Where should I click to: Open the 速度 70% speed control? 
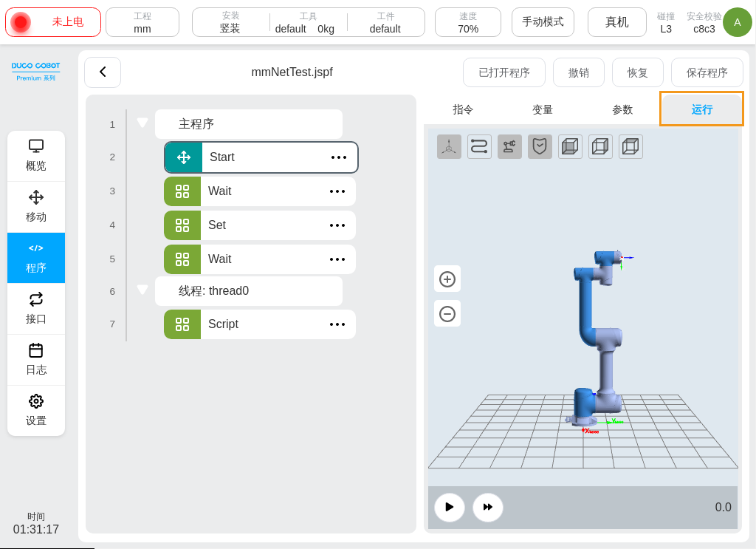click(x=468, y=22)
